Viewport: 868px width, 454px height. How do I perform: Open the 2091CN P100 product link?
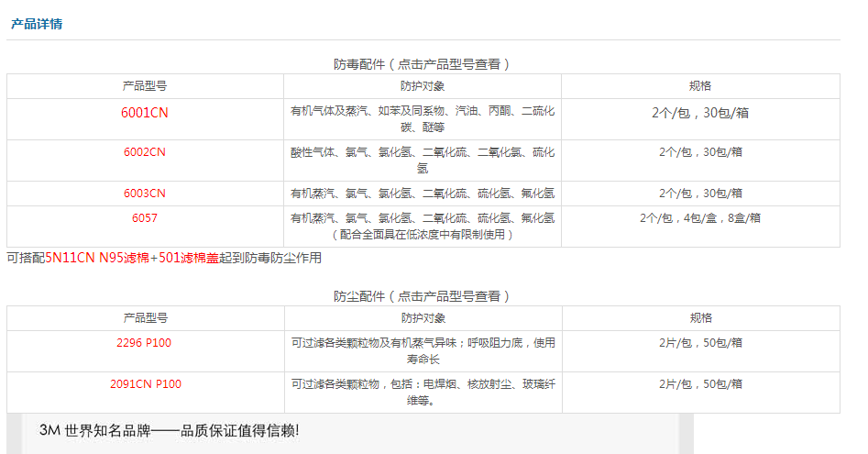(x=146, y=384)
